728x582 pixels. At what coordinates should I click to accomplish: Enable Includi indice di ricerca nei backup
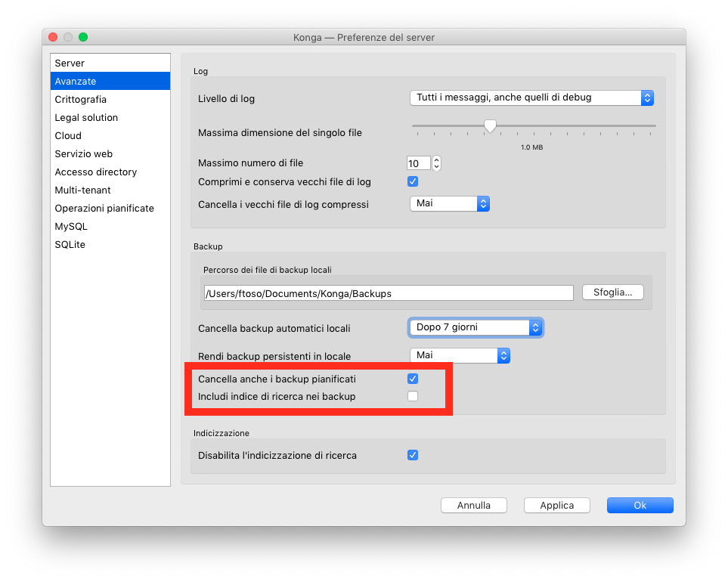(x=413, y=396)
